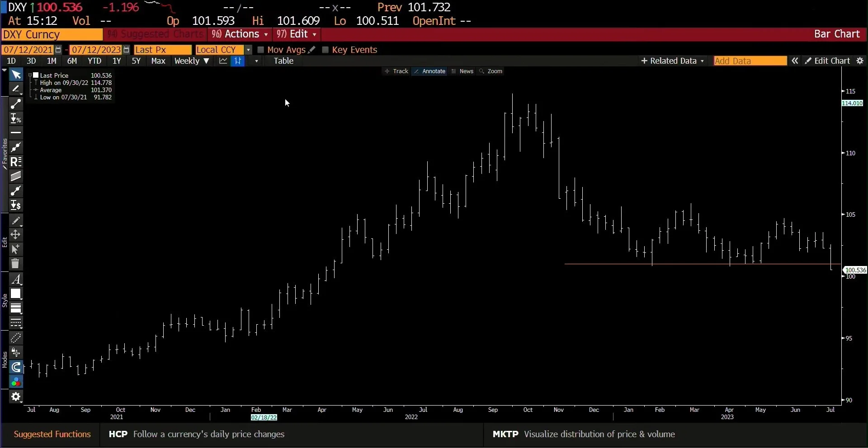Select the 1Y range tab
The height and width of the screenshot is (448, 868).
[x=117, y=61]
